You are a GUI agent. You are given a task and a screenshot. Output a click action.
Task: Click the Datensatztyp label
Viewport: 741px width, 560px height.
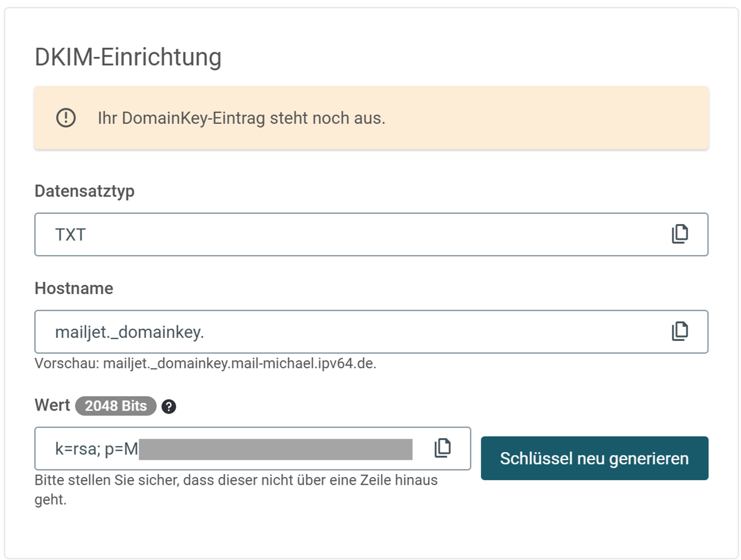tap(84, 191)
